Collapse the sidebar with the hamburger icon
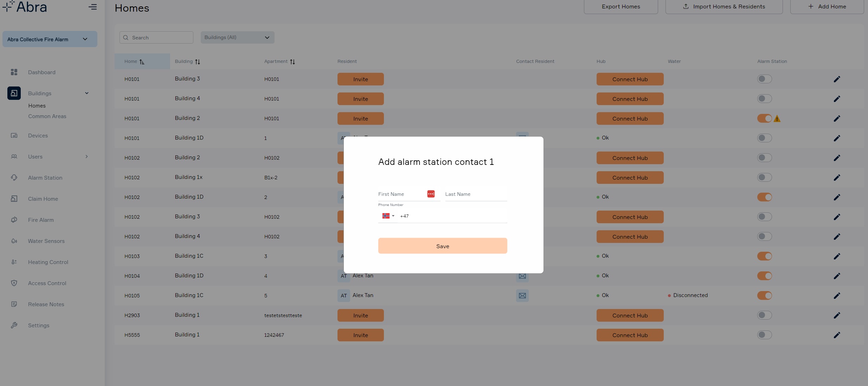This screenshot has height=386, width=868. [93, 7]
